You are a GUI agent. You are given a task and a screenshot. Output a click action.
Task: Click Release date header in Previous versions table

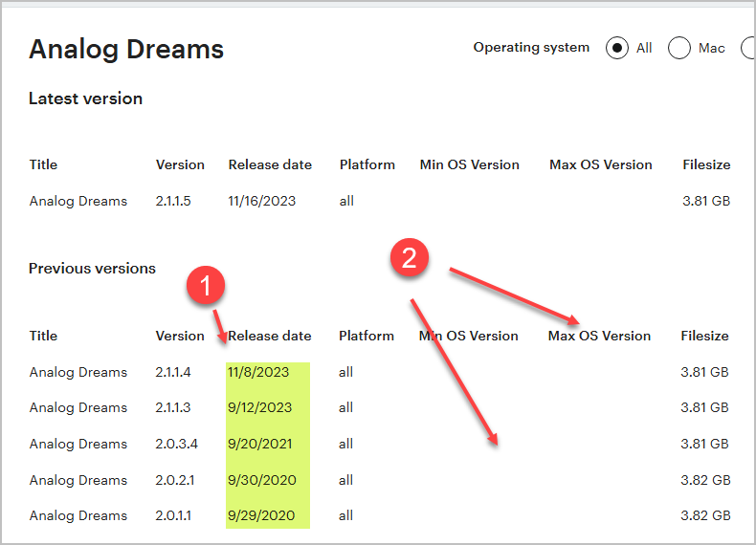[270, 336]
